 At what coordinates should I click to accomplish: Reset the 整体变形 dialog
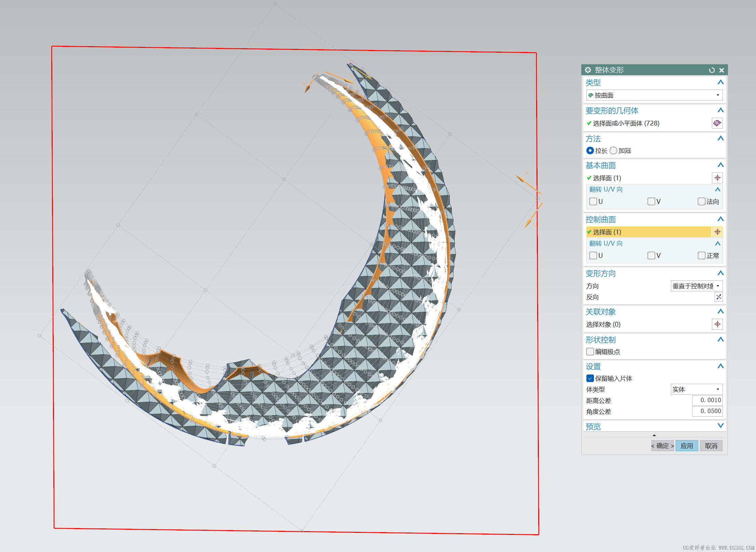point(712,70)
